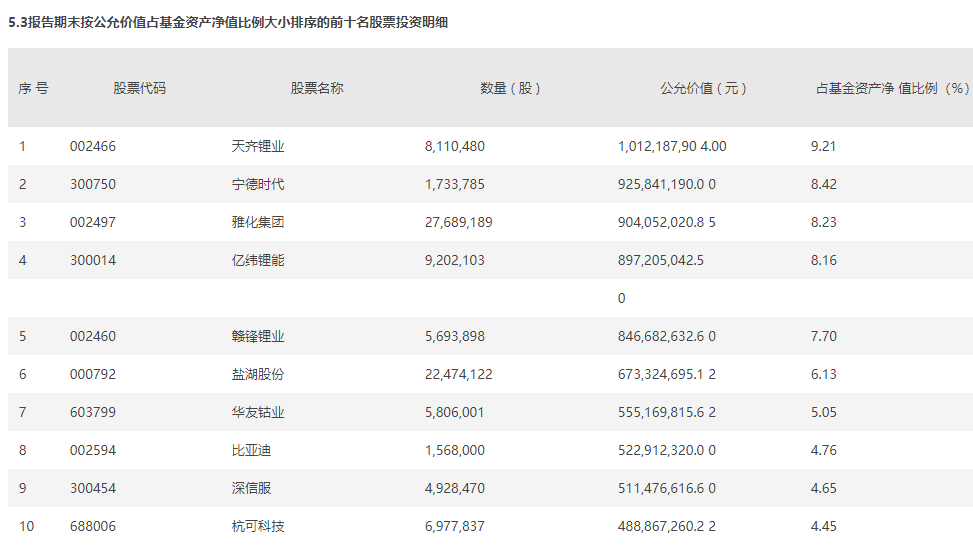
Task: Select stock name 深信服
Action: 251,488
